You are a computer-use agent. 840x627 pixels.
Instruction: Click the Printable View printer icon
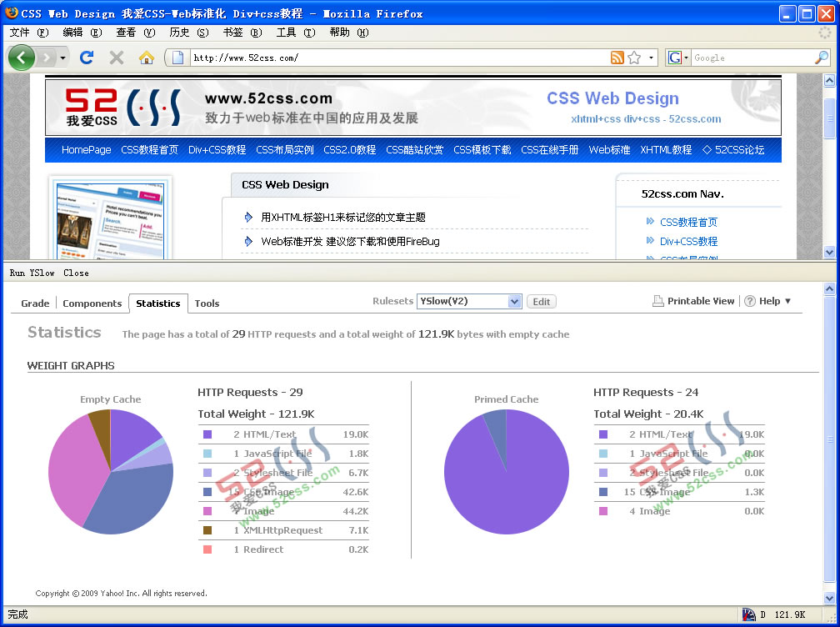[x=657, y=301]
